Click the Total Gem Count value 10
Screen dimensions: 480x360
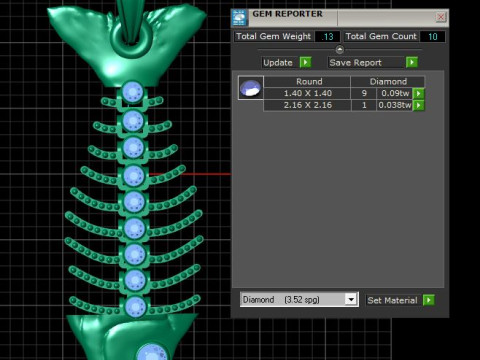432,37
